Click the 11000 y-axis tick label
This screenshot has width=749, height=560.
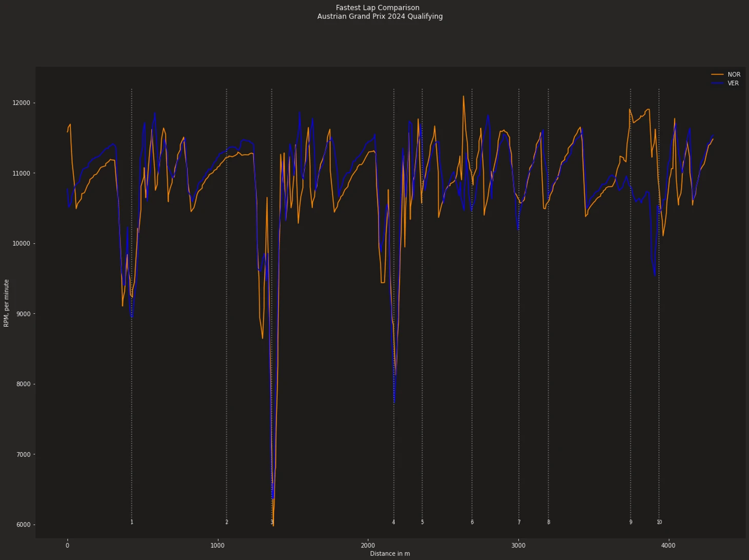click(22, 173)
